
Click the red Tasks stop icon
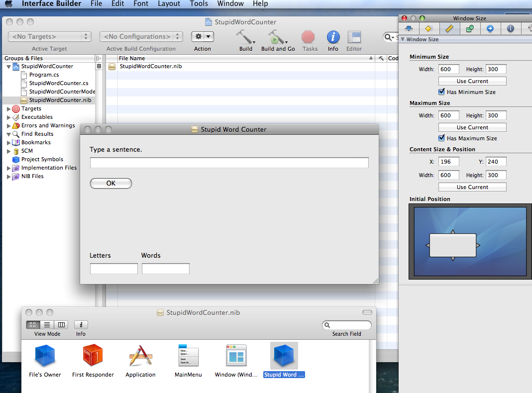click(x=308, y=37)
